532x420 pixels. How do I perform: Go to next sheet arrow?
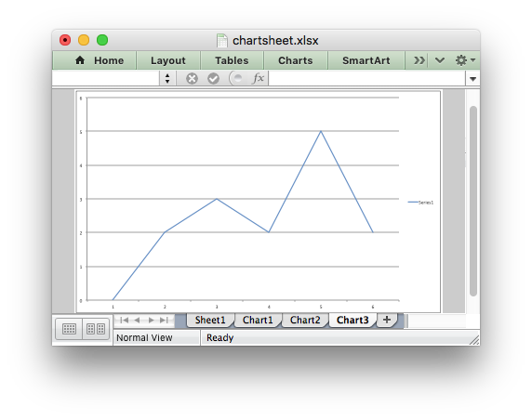[x=151, y=320]
